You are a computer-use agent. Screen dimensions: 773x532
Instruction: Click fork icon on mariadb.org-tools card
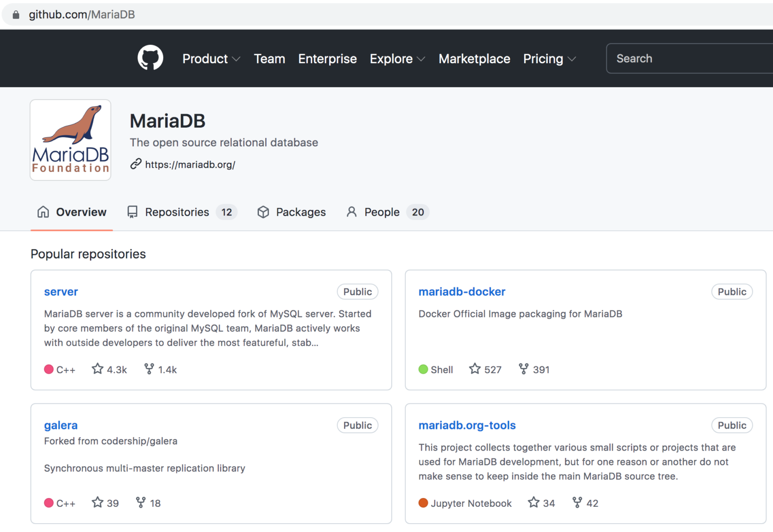click(x=577, y=502)
